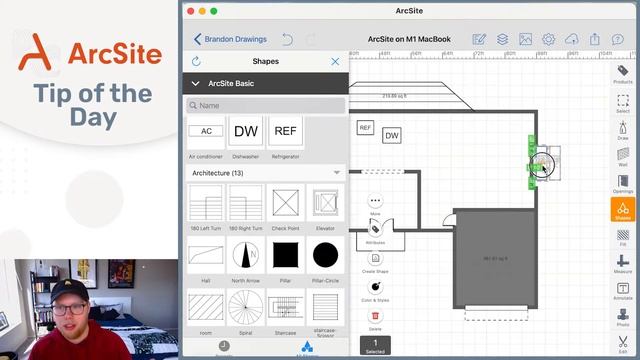Viewport: 640px width, 360px height.
Task: Select the REF shape on the canvas
Action: 365,128
